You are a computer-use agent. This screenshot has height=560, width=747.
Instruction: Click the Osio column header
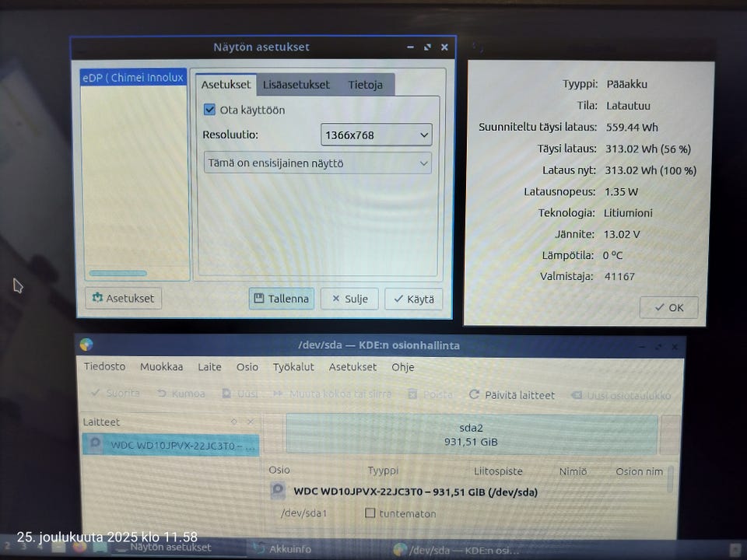coord(279,470)
